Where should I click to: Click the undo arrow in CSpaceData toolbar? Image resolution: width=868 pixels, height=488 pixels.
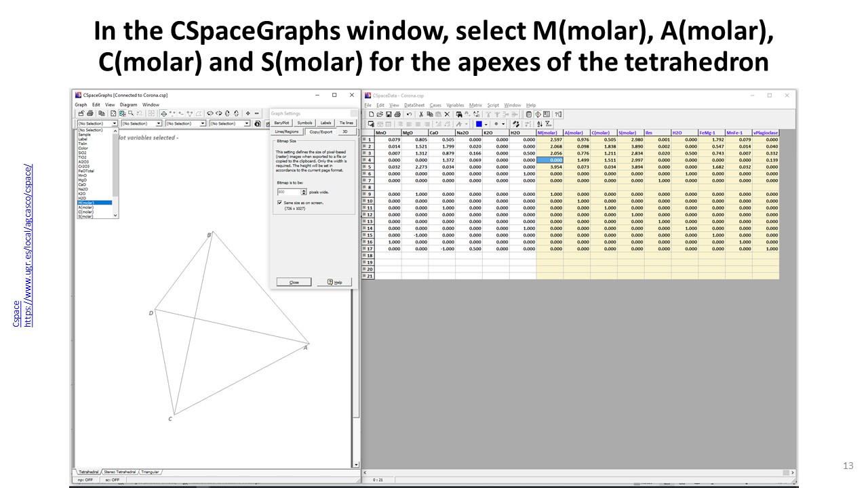point(409,115)
